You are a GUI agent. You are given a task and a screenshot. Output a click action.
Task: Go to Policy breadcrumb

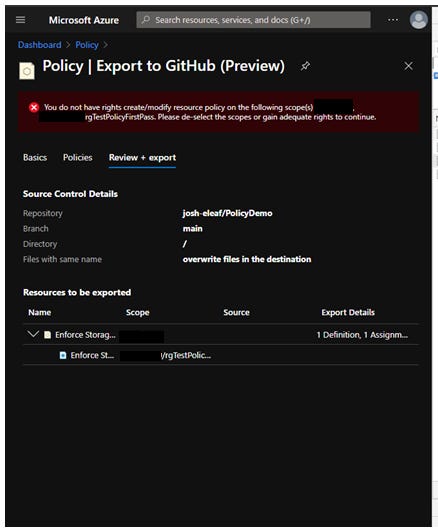(87, 45)
